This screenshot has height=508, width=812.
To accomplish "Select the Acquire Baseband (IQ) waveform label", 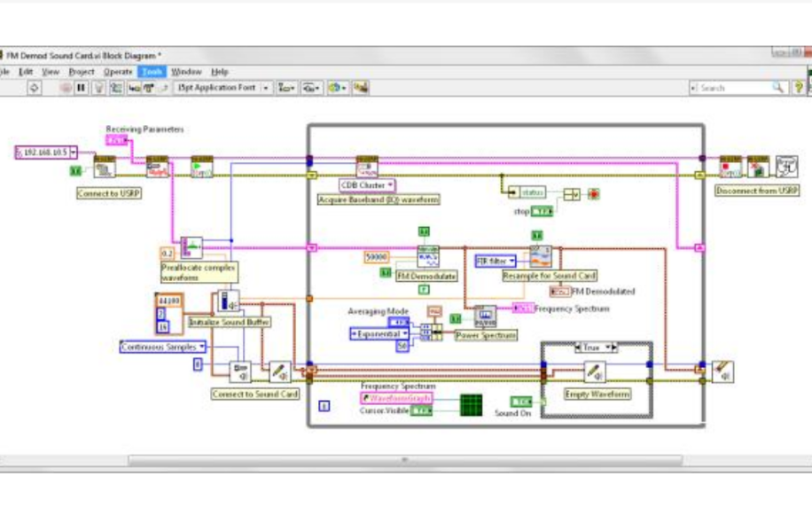I will pos(379,199).
